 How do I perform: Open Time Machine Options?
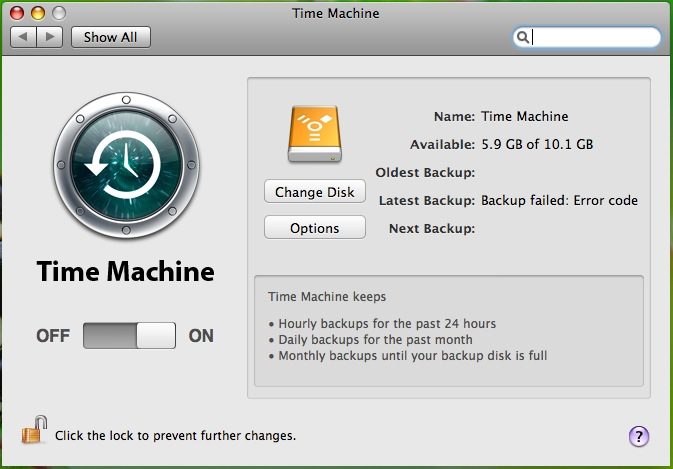coord(315,228)
